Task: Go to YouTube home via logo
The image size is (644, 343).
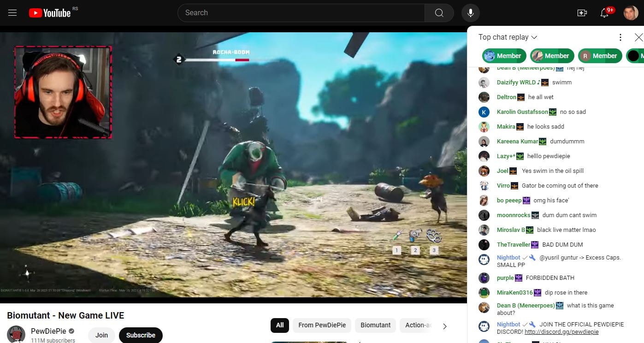Action: point(50,13)
